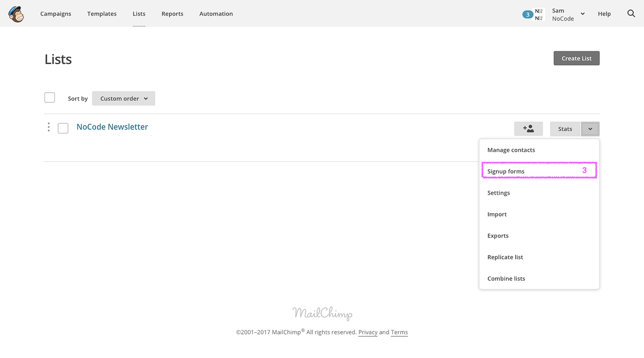
Task: Click the add subscriber person icon
Action: [529, 129]
